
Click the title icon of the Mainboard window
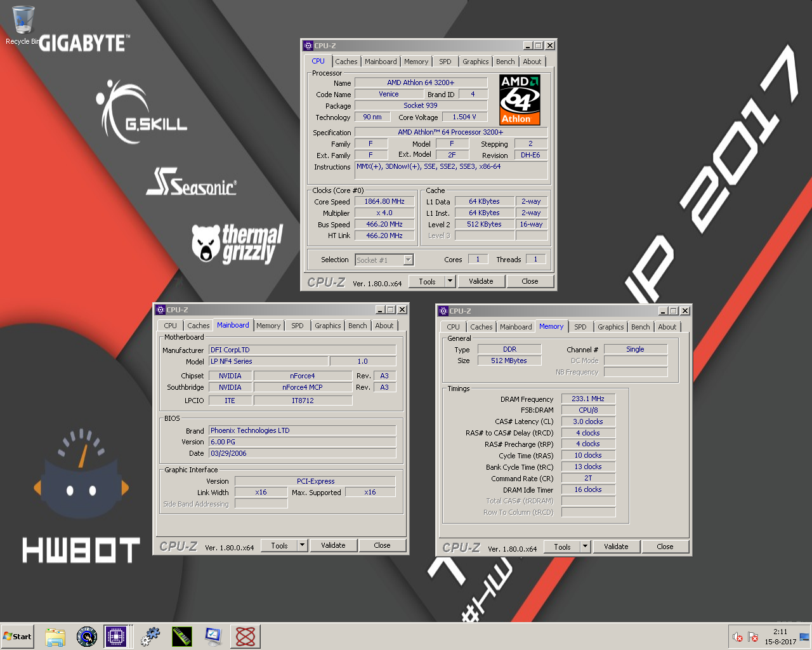(x=160, y=310)
